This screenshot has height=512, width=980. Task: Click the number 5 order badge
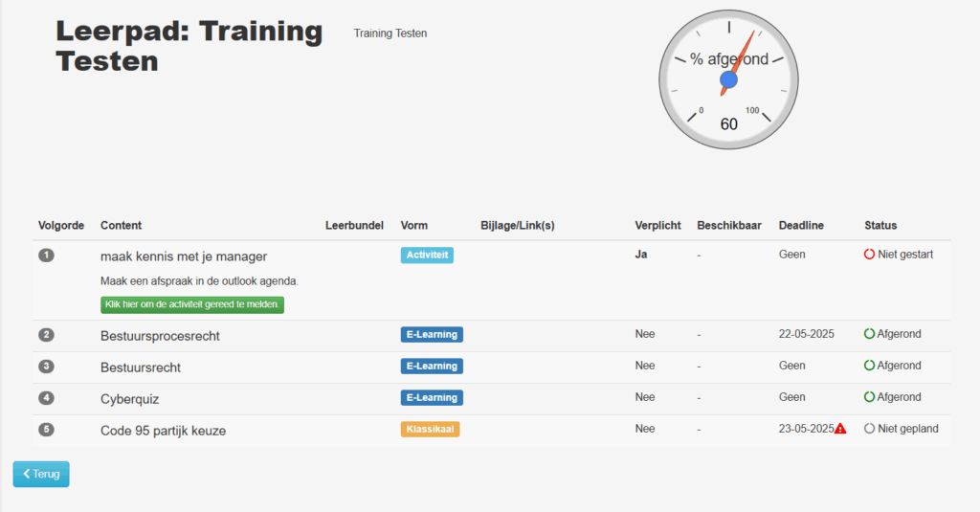pos(46,430)
